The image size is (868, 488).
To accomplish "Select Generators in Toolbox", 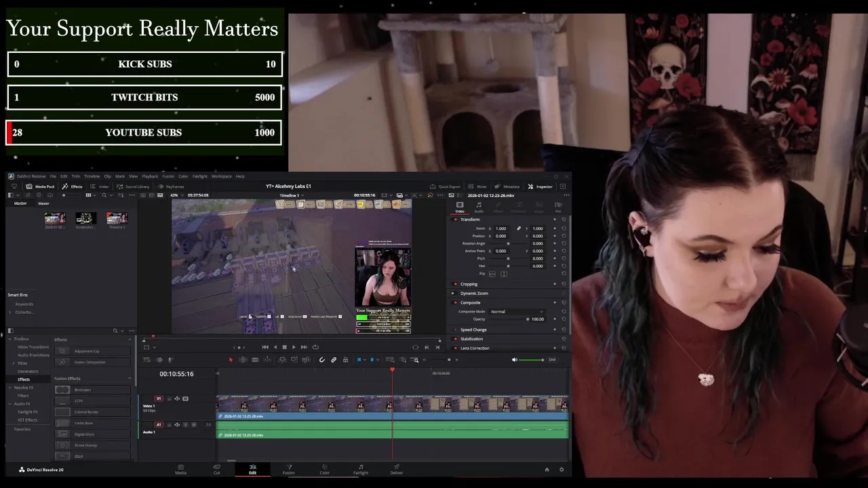I will [28, 371].
